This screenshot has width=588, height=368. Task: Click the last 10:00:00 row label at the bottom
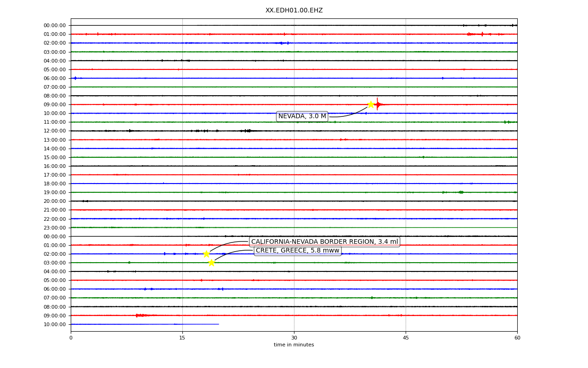(55, 324)
